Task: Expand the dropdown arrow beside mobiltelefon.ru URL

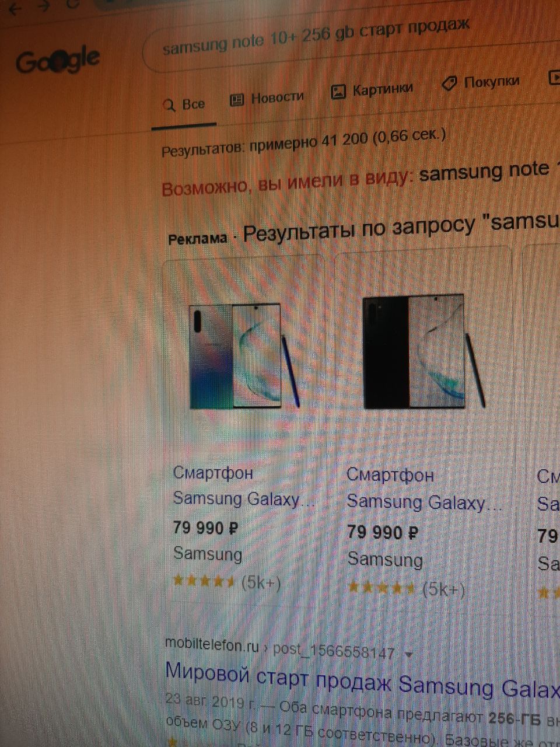Action: 409,655
